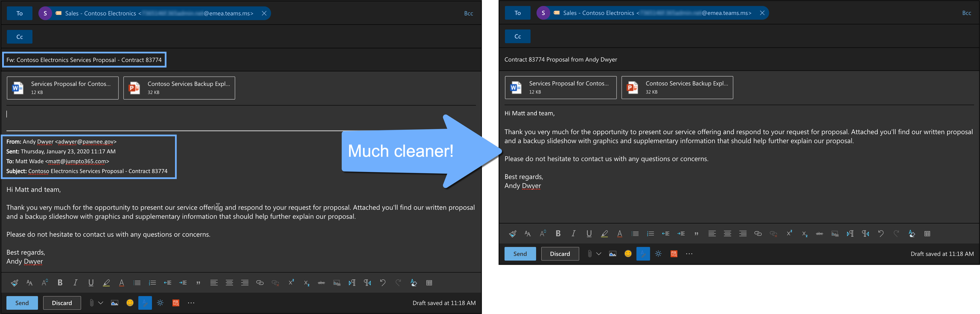Click the Cc button in left window
Viewport: 980px width, 314px height.
click(19, 37)
